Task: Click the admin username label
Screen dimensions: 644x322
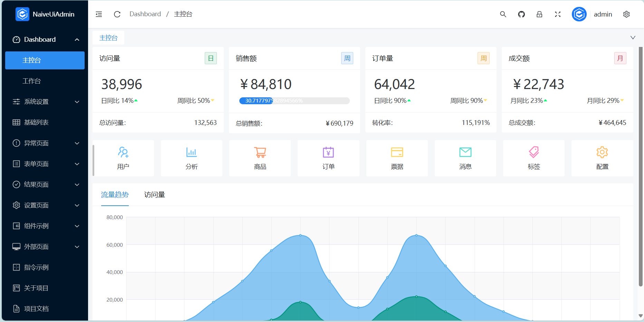Action: click(603, 14)
